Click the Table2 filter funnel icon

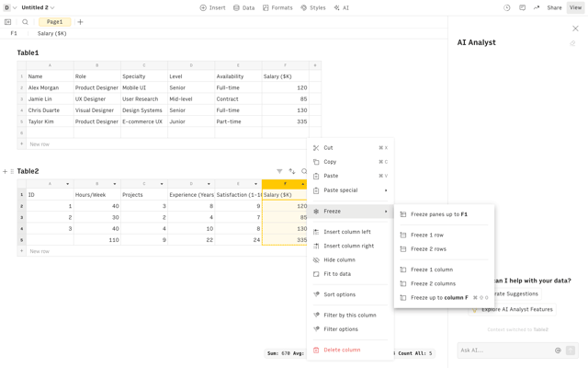point(279,171)
